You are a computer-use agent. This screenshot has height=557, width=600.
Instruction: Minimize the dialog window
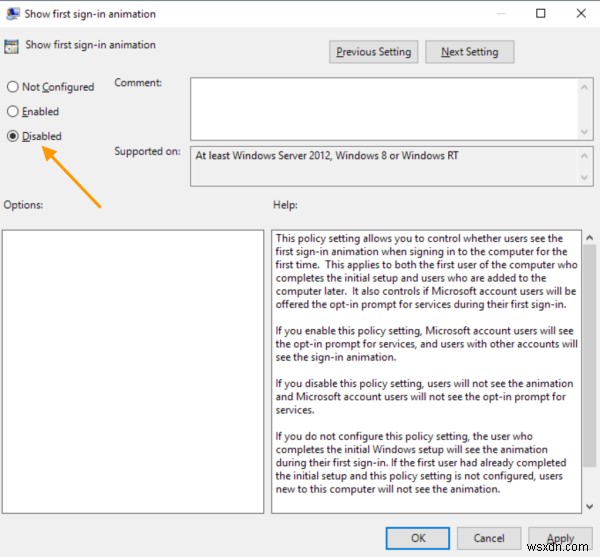[501, 13]
